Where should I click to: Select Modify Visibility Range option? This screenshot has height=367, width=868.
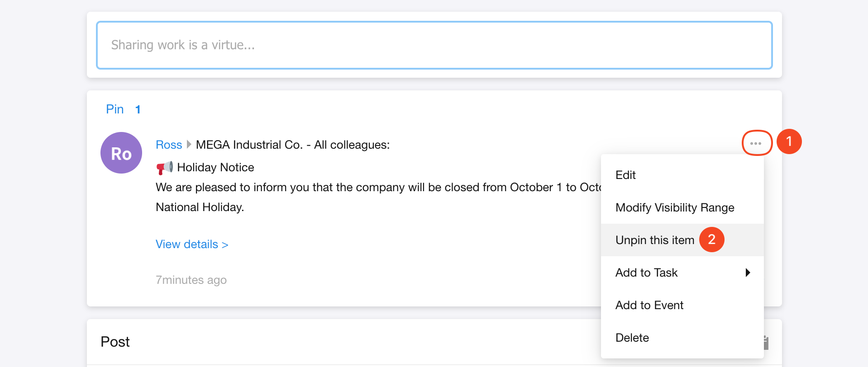click(674, 207)
